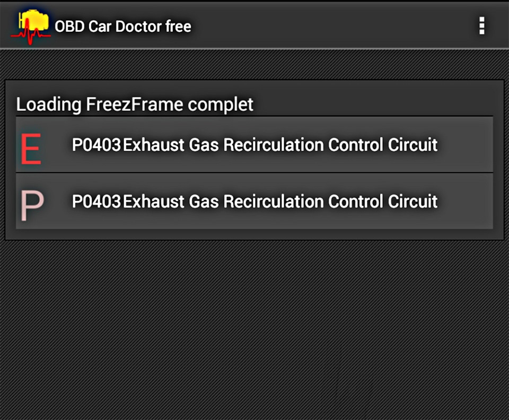Click the blank space right of the E row text
The height and width of the screenshot is (420, 509).
pyautogui.click(x=466, y=145)
